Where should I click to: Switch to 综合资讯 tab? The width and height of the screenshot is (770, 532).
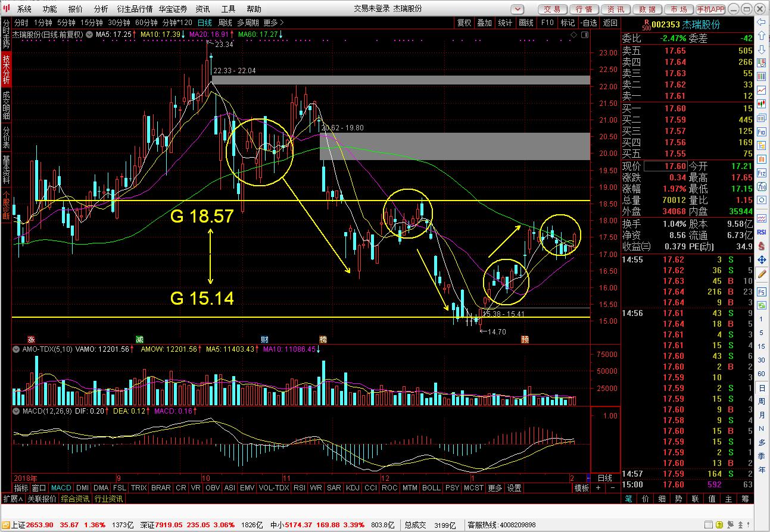point(75,499)
